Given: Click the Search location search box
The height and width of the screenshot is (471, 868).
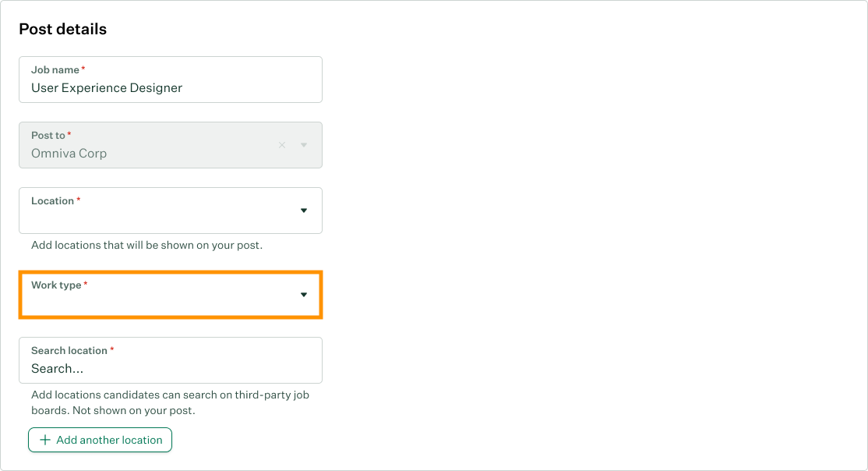Looking at the screenshot, I should tap(170, 368).
